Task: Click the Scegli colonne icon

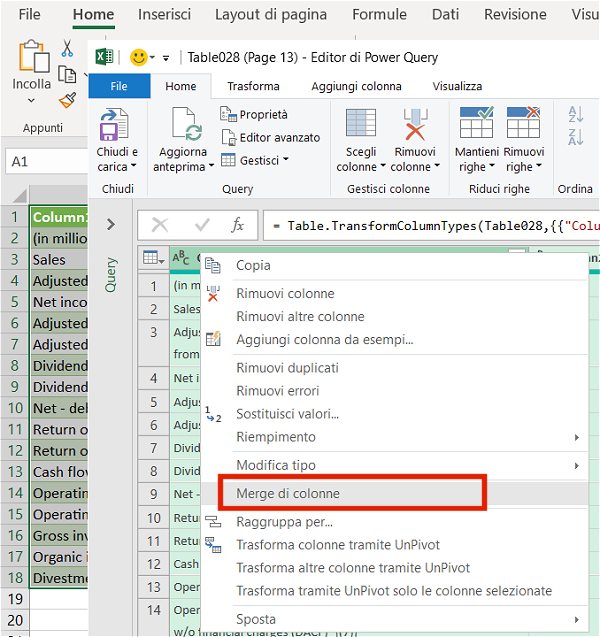Action: pos(361,122)
